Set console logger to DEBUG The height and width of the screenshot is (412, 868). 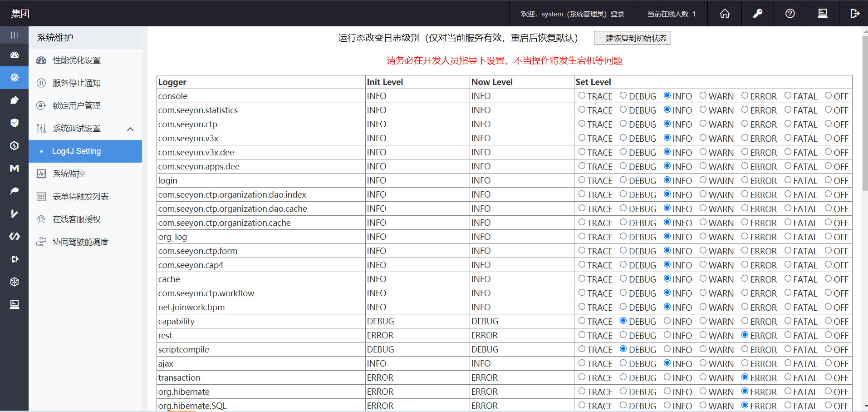pyautogui.click(x=623, y=96)
